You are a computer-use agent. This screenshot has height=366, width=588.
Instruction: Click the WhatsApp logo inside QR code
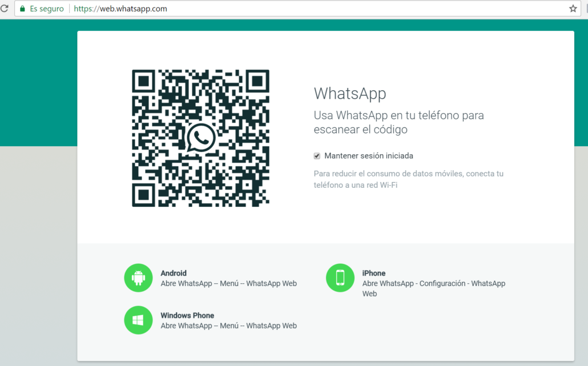200,138
